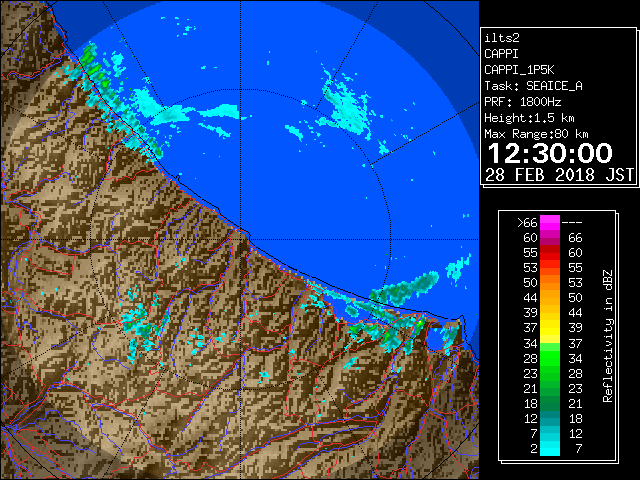
Task: Click the '>66' legend label
Action: point(527,223)
